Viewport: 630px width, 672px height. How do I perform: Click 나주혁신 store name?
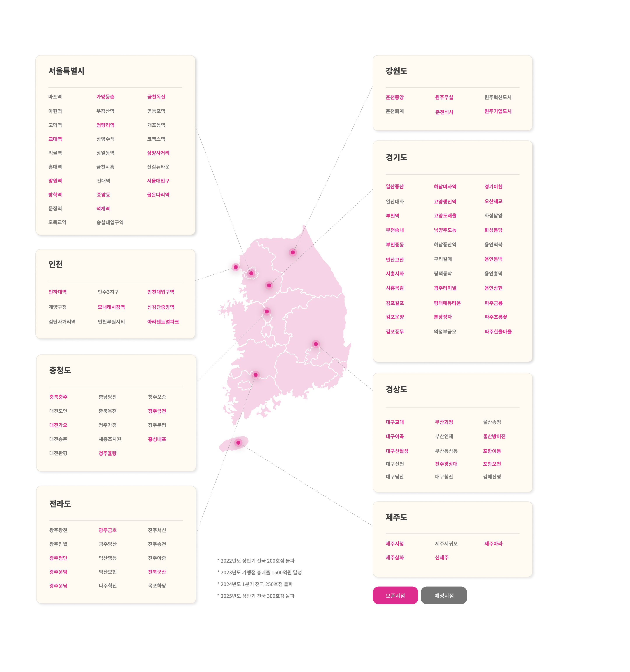coord(107,586)
